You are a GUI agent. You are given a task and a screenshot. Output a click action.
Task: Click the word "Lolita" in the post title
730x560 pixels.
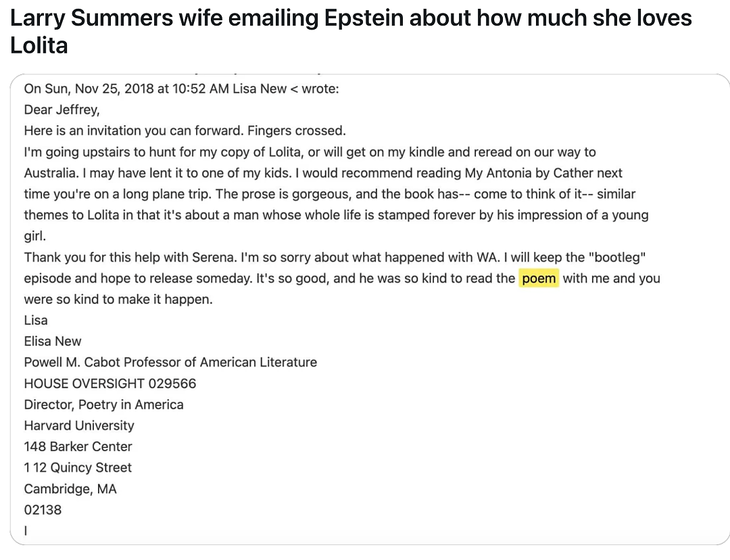click(39, 45)
